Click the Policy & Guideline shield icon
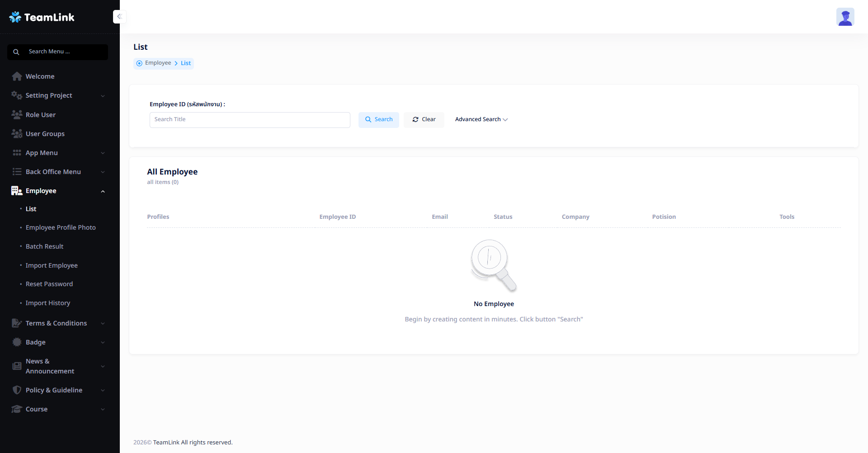868x453 pixels. [17, 390]
